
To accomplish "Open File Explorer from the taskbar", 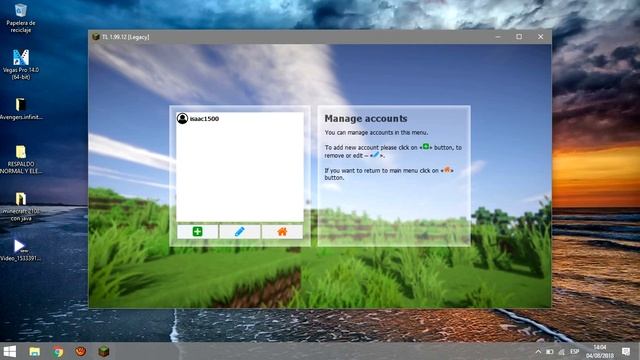I will coord(35,351).
